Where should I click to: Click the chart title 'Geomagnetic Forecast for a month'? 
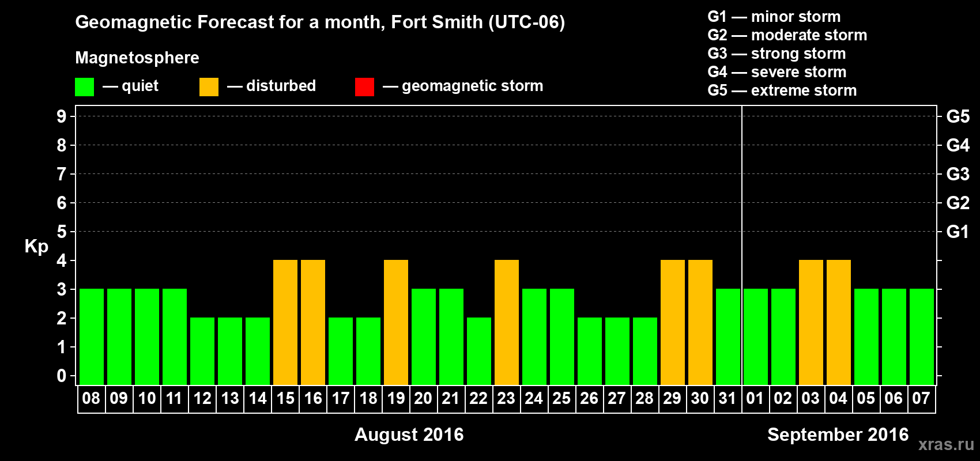tap(230, 22)
